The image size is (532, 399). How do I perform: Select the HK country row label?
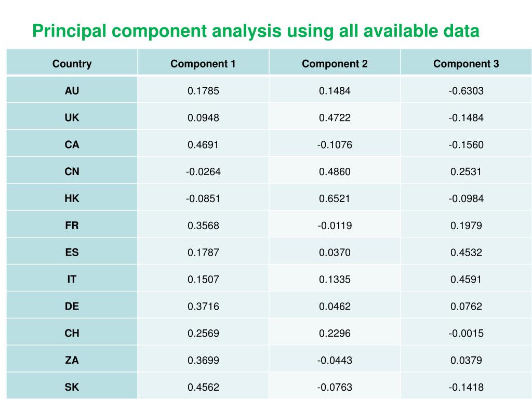(72, 198)
